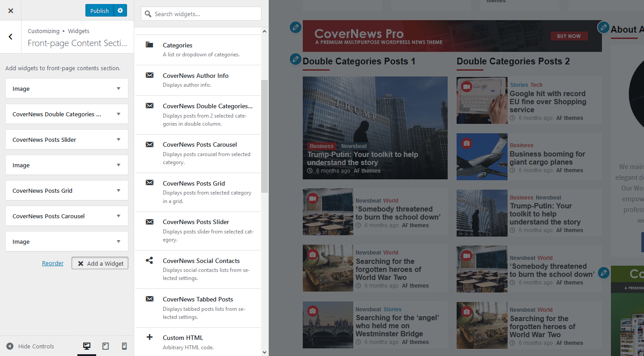Screen dimensions: 644x356
Task: Open 'Searching for the angel' Westminster article
Action: click(x=397, y=326)
